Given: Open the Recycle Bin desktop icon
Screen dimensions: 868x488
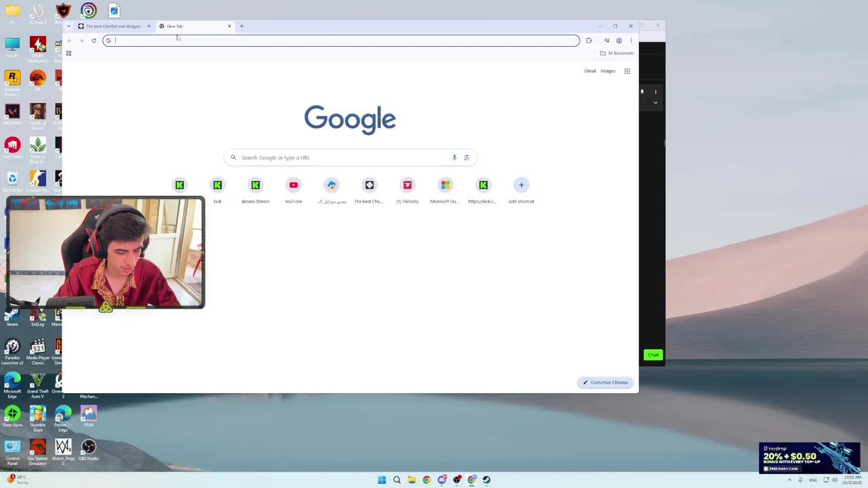Looking at the screenshot, I should click(12, 181).
